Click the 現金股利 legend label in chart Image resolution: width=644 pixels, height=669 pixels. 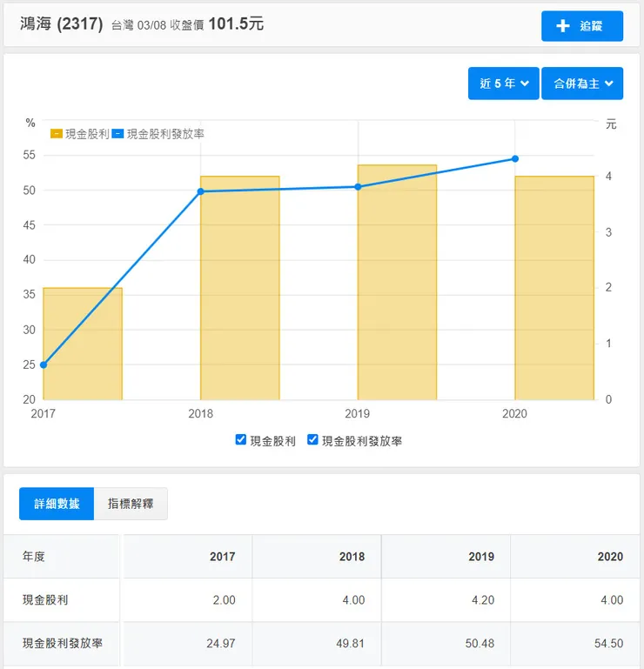click(87, 134)
